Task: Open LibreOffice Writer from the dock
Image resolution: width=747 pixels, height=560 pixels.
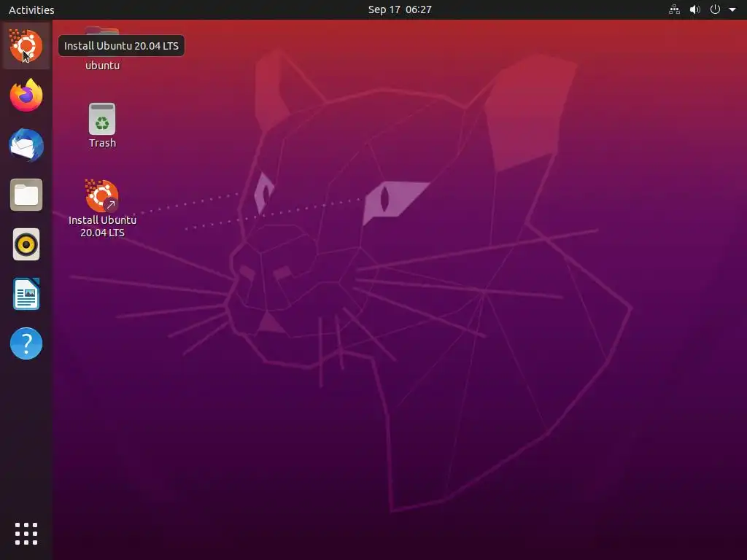Action: [26, 294]
